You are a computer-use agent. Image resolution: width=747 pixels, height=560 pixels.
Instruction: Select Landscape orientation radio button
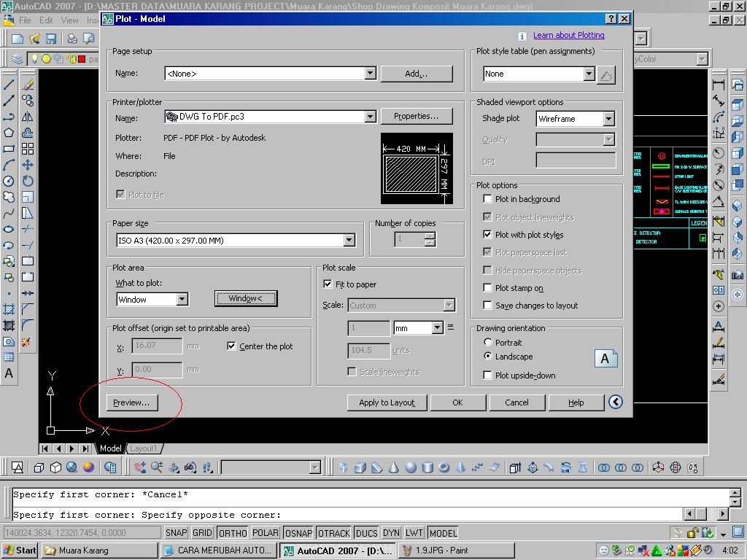pos(488,356)
